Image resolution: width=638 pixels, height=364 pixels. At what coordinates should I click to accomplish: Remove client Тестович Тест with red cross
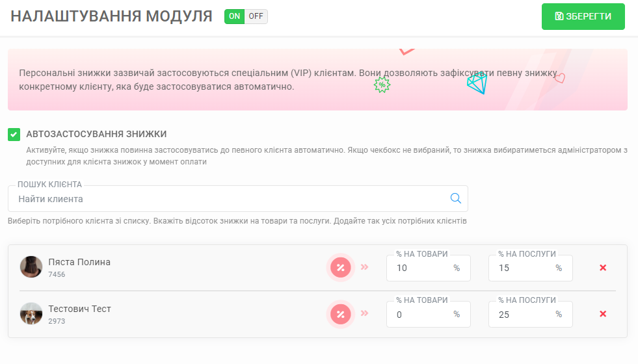tap(603, 313)
